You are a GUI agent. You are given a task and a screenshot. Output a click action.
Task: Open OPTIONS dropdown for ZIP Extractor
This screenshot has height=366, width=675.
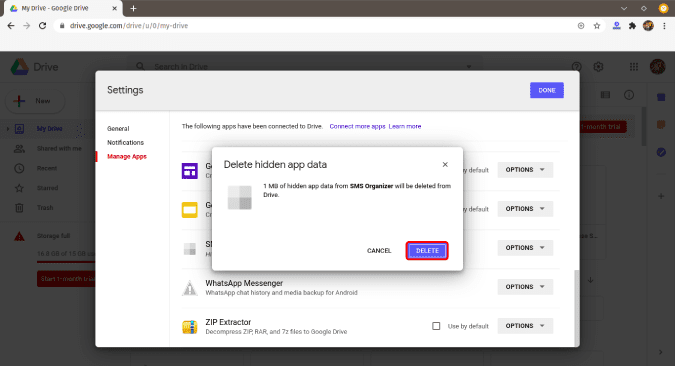tap(525, 326)
